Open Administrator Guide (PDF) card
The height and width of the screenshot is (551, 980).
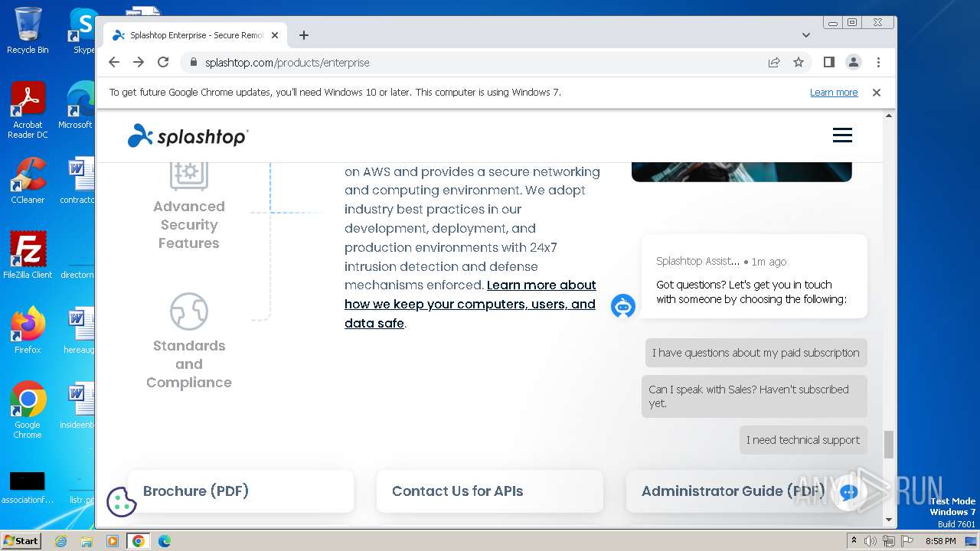click(x=738, y=491)
